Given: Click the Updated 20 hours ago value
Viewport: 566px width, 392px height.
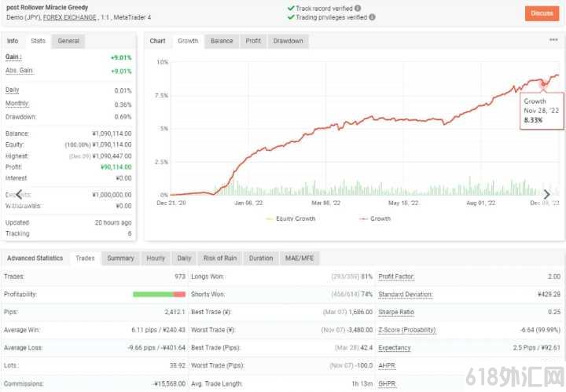Looking at the screenshot, I should [x=113, y=222].
